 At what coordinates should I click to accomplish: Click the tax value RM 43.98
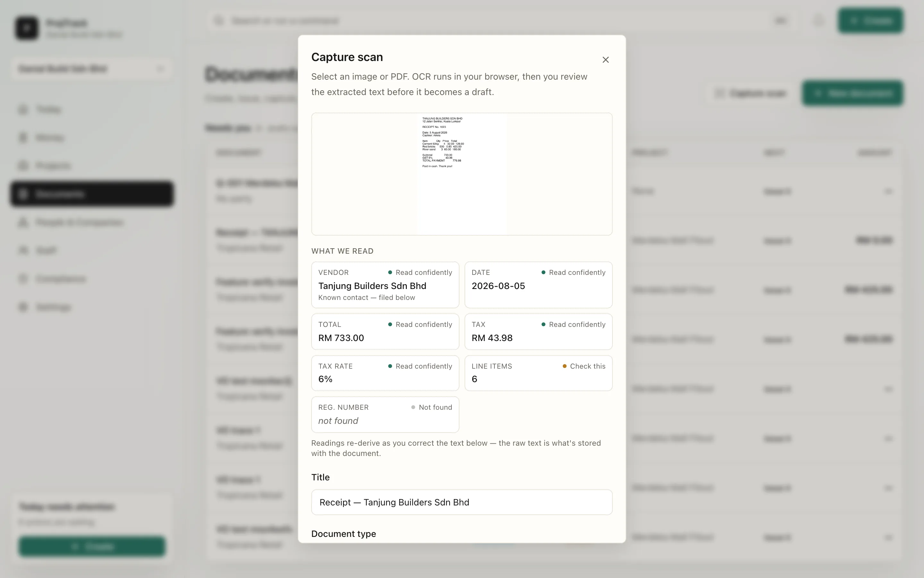tap(492, 338)
